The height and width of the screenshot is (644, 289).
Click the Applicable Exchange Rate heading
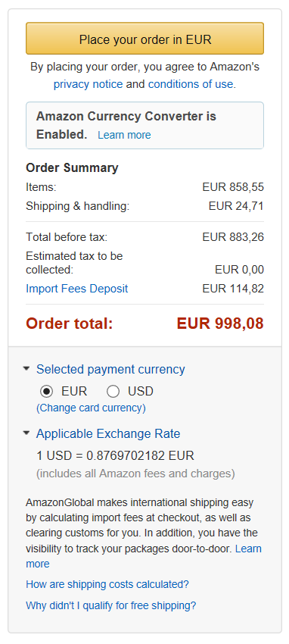coord(108,433)
